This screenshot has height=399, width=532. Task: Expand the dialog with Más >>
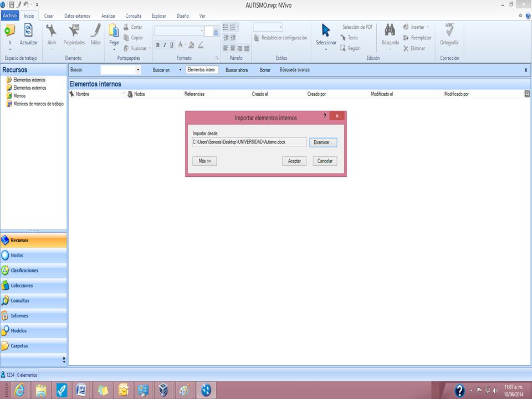click(x=204, y=161)
